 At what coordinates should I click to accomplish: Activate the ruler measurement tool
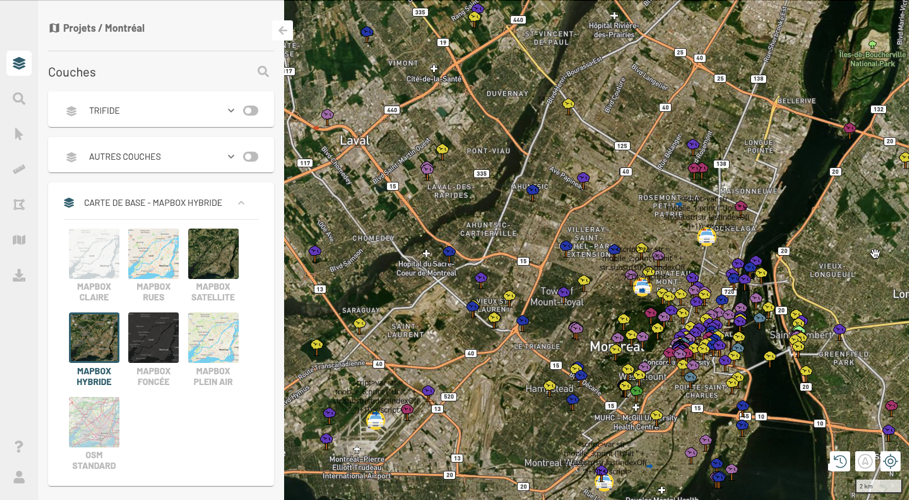[19, 170]
